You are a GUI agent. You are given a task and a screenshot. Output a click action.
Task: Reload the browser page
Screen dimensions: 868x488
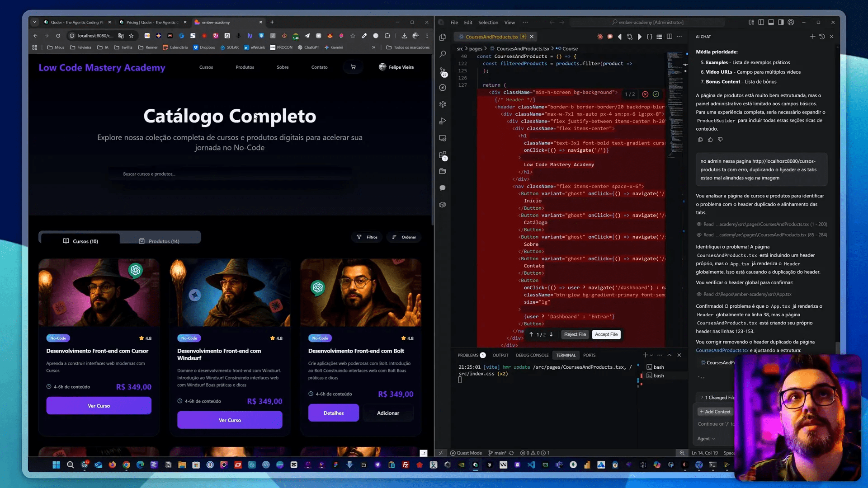coord(58,36)
